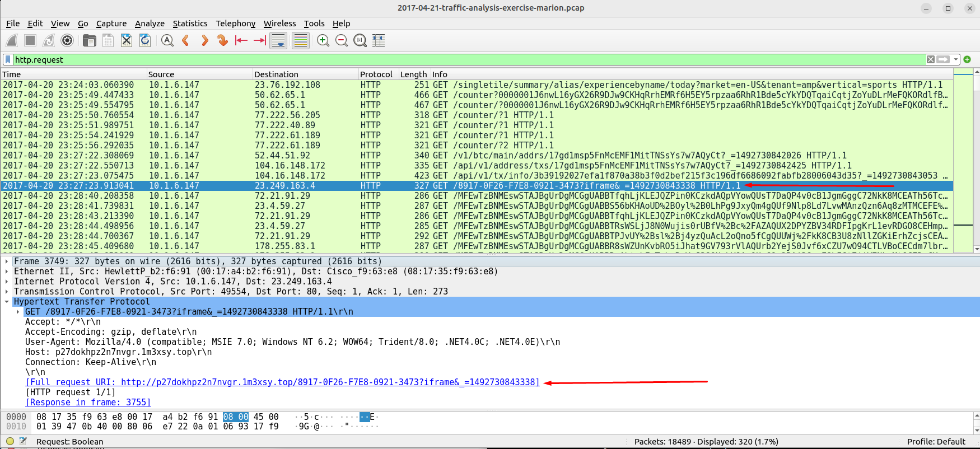Expand the Internet Protocol Version 4 section

click(7, 282)
